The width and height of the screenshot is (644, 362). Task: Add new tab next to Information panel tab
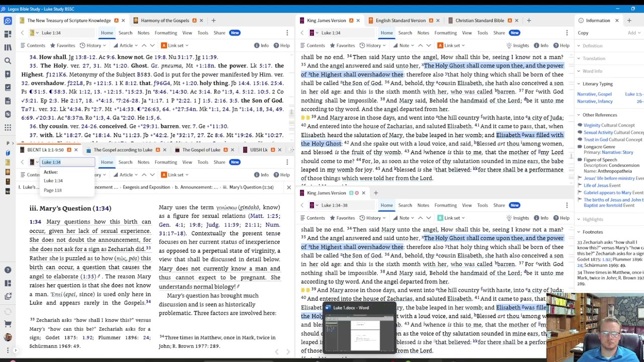coord(629,21)
